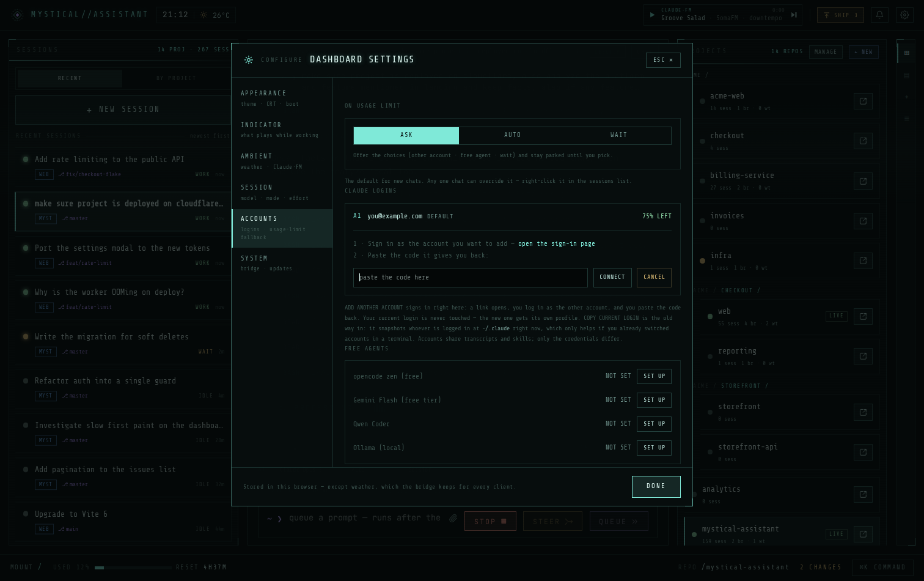
Task: Open session Add pagination to the issues list
Action: 123,476
